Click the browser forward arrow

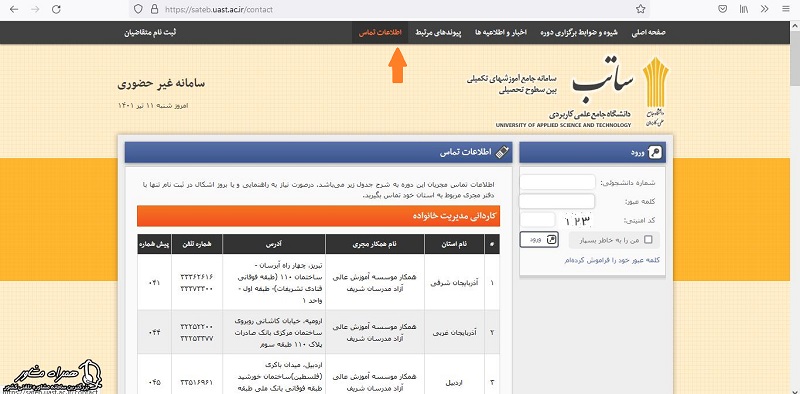tap(35, 9)
